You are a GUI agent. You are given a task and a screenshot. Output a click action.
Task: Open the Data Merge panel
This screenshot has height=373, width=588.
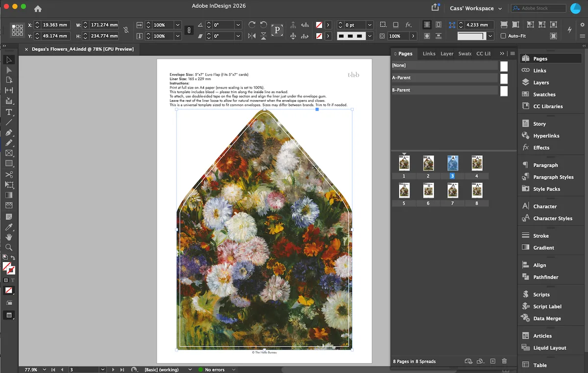coord(547,318)
